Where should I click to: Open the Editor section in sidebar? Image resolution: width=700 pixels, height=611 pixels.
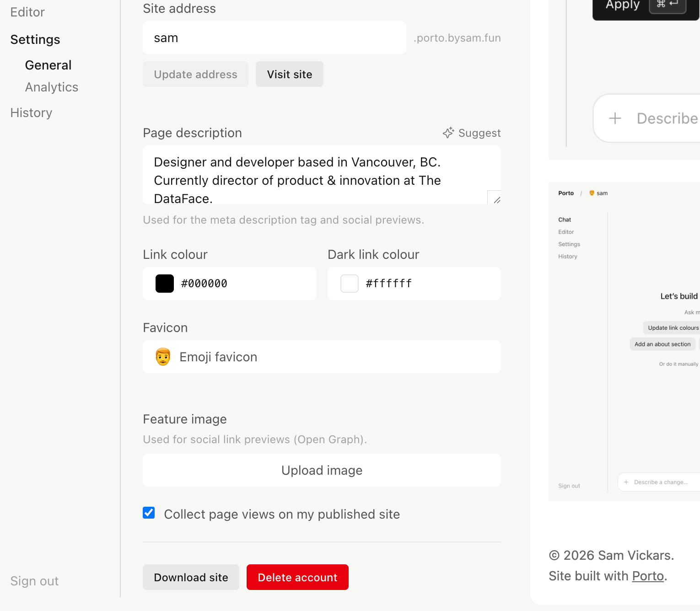tap(27, 12)
